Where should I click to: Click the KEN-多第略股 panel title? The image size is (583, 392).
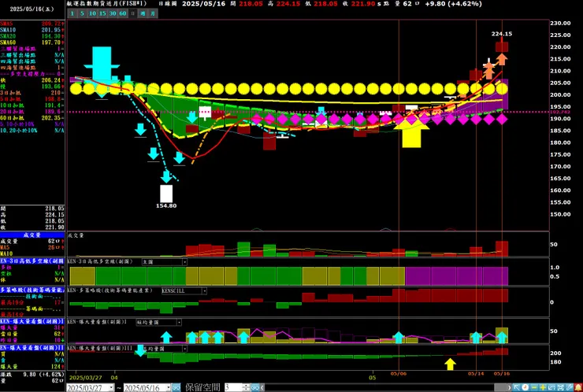click(110, 290)
